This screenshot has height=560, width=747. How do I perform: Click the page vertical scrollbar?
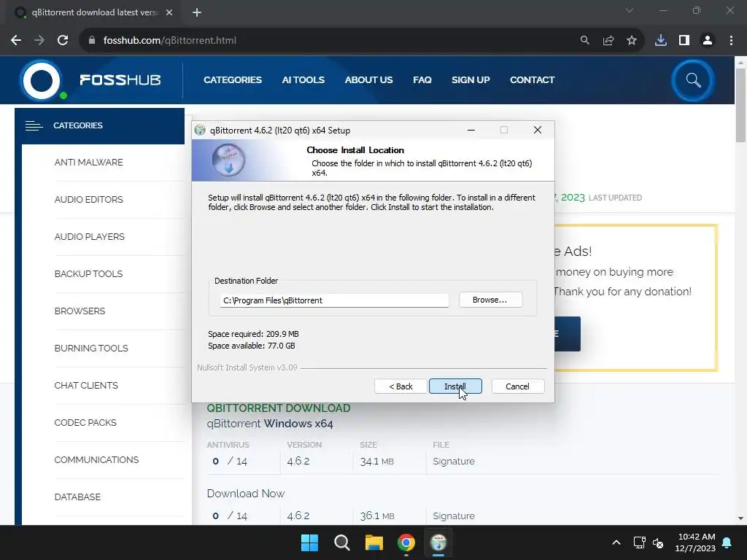740,105
